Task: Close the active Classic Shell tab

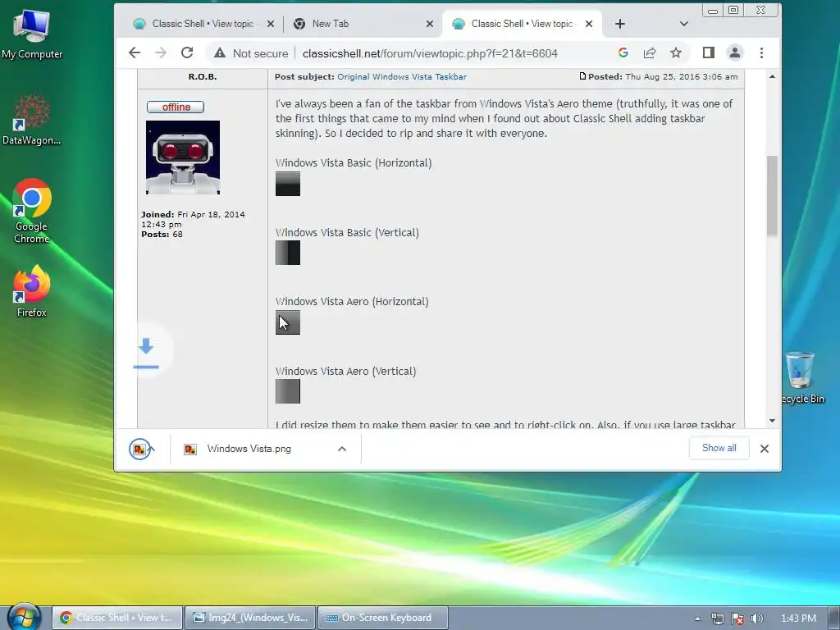Action: point(589,24)
